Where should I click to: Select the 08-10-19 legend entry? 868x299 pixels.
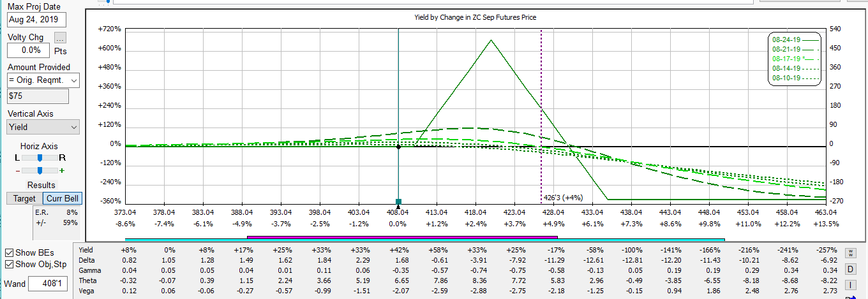(x=795, y=78)
